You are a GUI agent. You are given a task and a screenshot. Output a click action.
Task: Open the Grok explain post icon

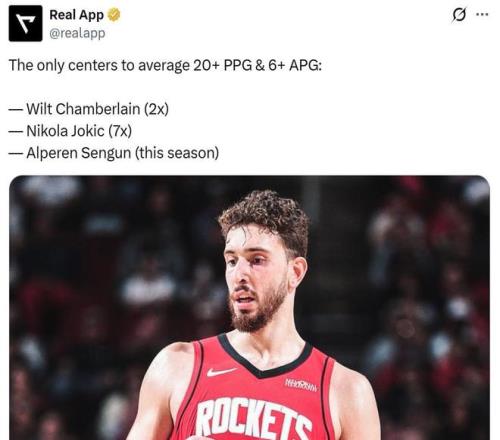point(459,15)
